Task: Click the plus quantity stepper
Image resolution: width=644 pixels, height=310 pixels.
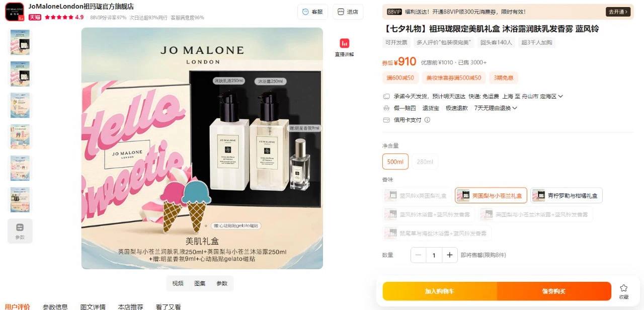Action: (450, 255)
